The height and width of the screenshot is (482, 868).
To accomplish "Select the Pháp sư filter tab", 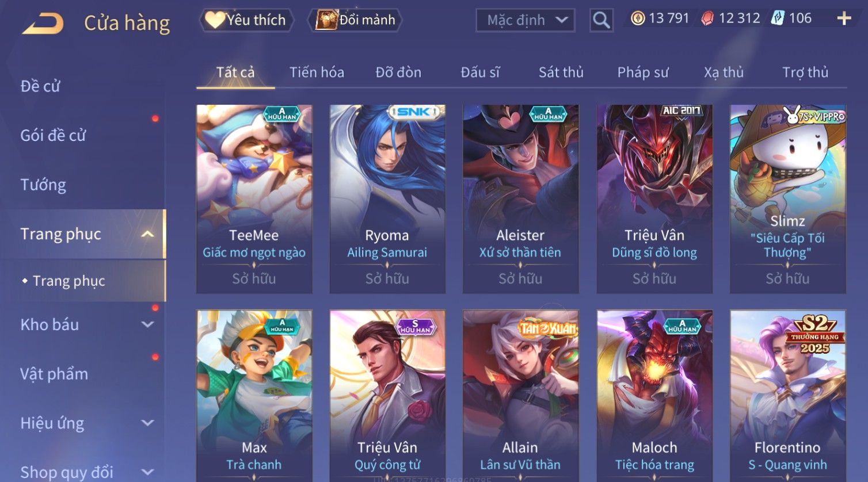I will pyautogui.click(x=643, y=72).
